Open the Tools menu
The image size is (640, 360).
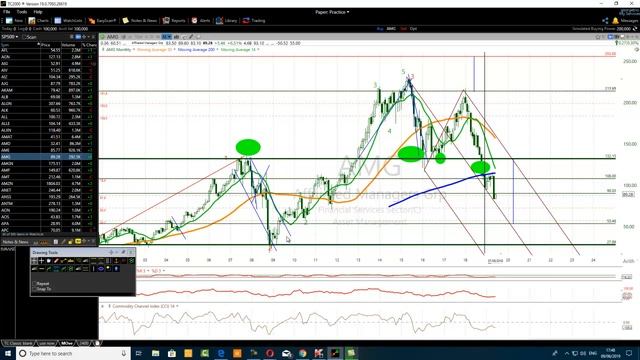(x=22, y=12)
